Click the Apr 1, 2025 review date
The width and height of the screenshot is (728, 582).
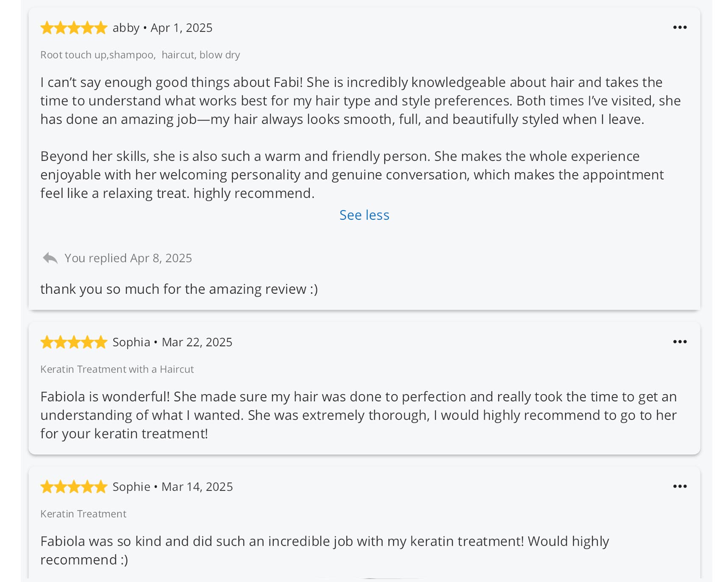pyautogui.click(x=181, y=28)
